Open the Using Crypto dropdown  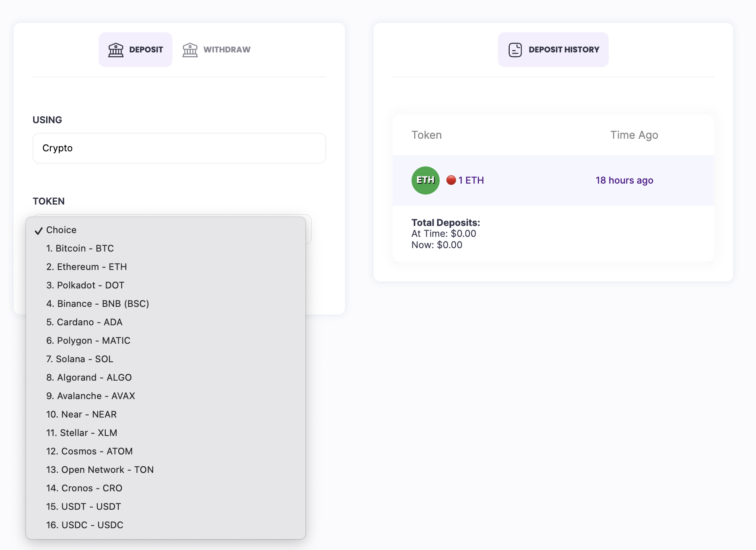click(x=179, y=148)
